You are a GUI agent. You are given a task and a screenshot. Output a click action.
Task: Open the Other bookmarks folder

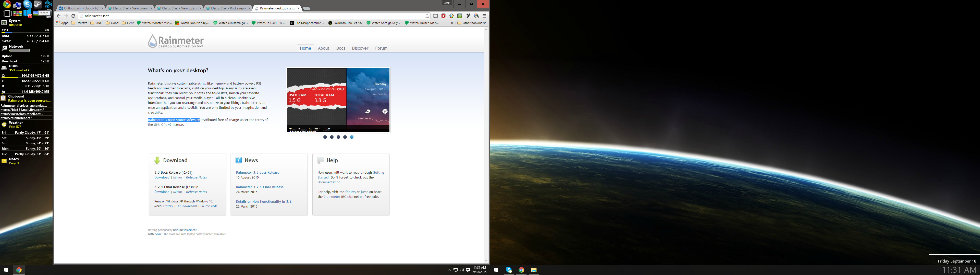(x=472, y=23)
